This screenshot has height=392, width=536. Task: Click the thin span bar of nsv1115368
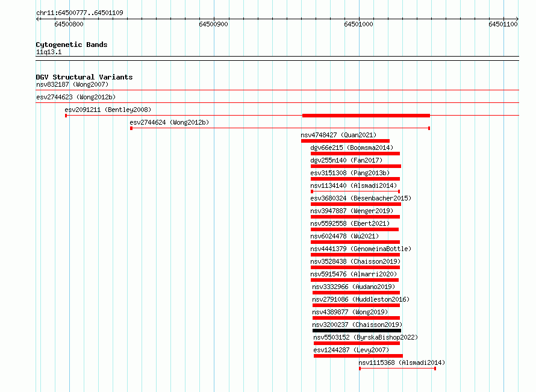397,369
